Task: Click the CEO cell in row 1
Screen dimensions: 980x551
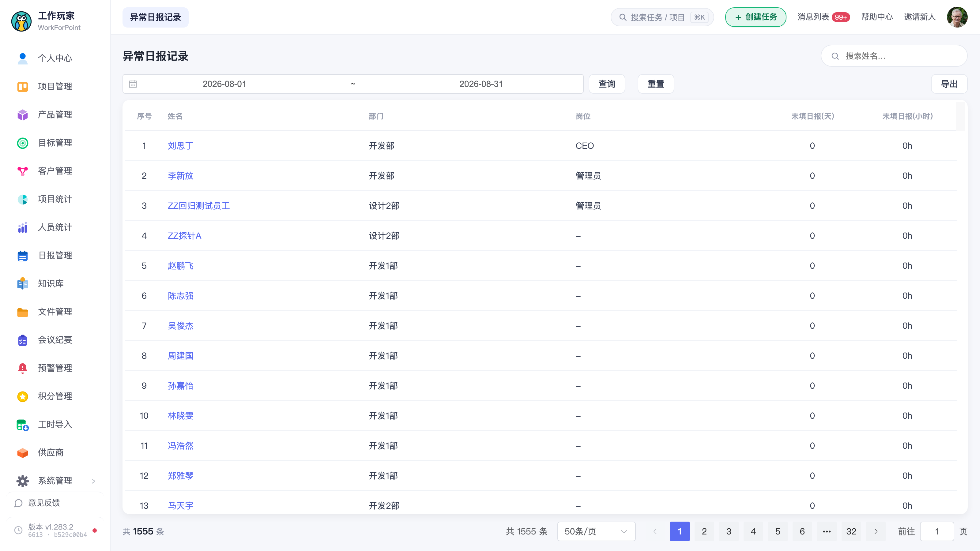Action: pos(585,146)
